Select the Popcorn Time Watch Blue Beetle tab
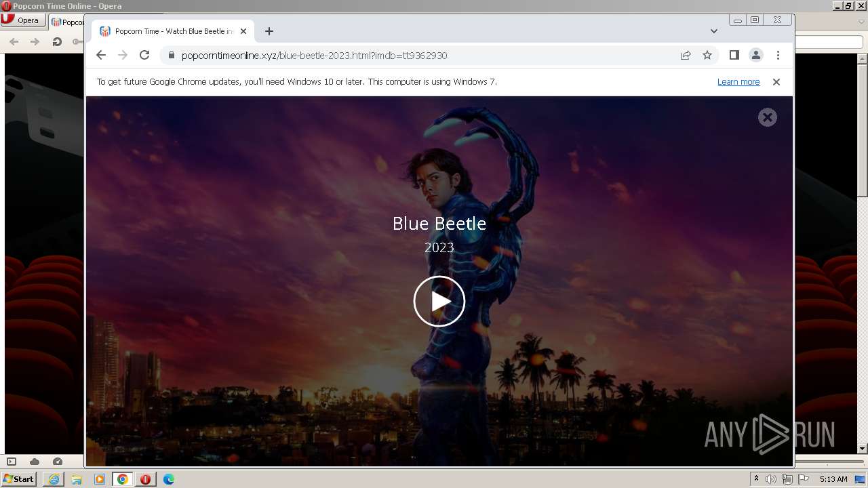 coord(173,31)
